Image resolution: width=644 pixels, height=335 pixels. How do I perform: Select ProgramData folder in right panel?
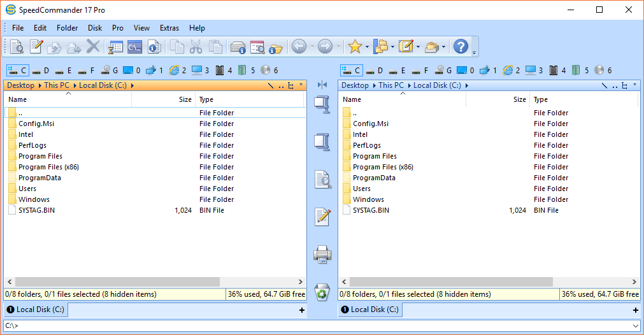tap(374, 178)
